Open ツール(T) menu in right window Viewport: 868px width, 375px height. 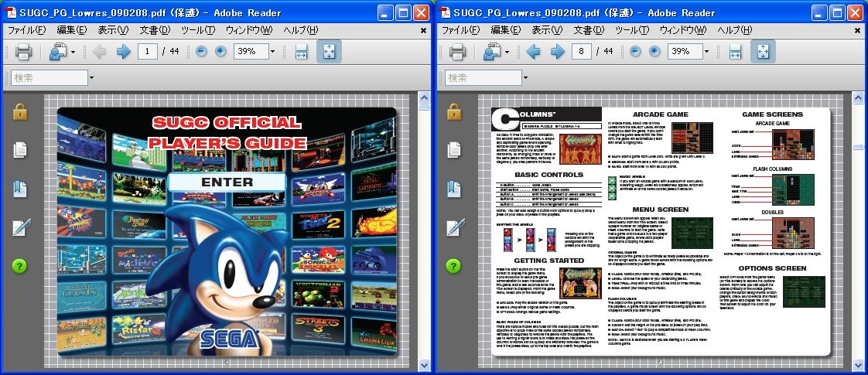click(632, 30)
